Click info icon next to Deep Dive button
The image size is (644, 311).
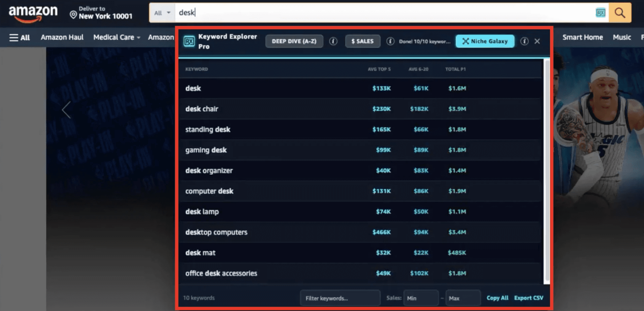point(333,41)
